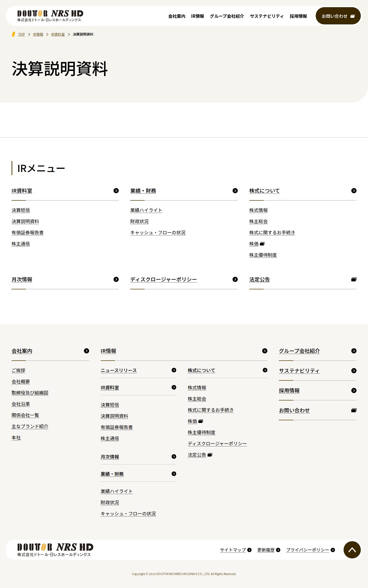Open footer 有価証券報告書 link
This screenshot has height=588, width=368.
117,427
